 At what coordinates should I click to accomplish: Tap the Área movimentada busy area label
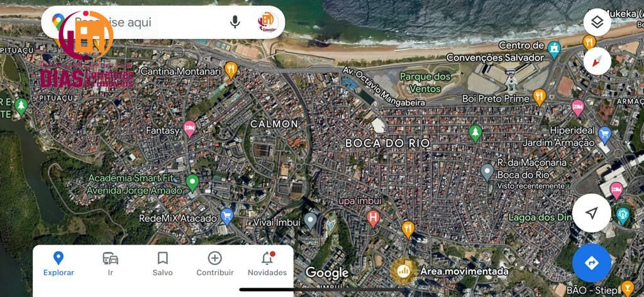point(464,271)
